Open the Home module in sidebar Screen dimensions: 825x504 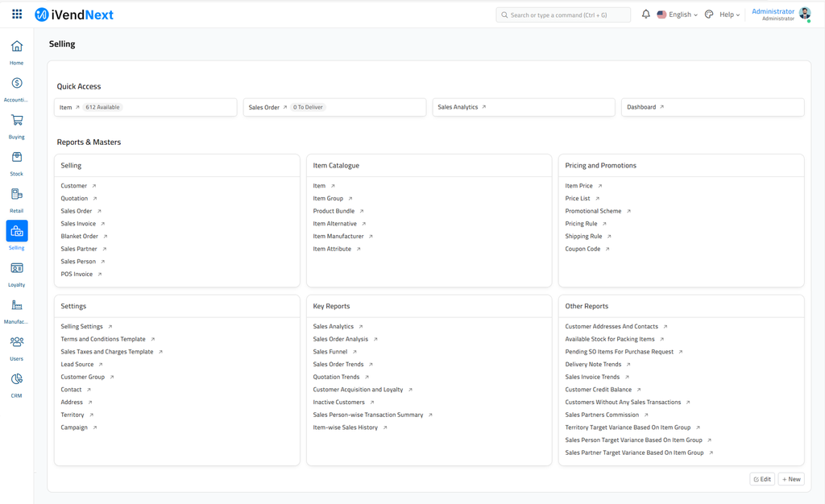16,47
